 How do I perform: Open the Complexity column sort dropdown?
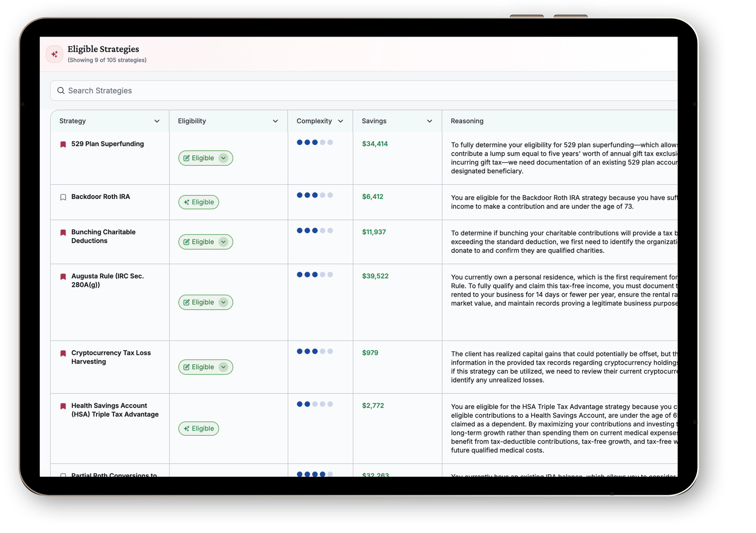(x=341, y=121)
